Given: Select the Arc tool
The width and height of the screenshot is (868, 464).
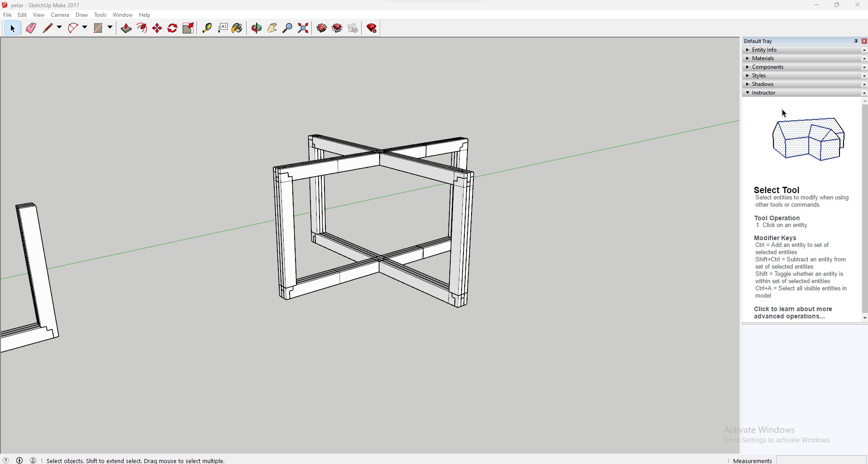Looking at the screenshot, I should click(73, 28).
